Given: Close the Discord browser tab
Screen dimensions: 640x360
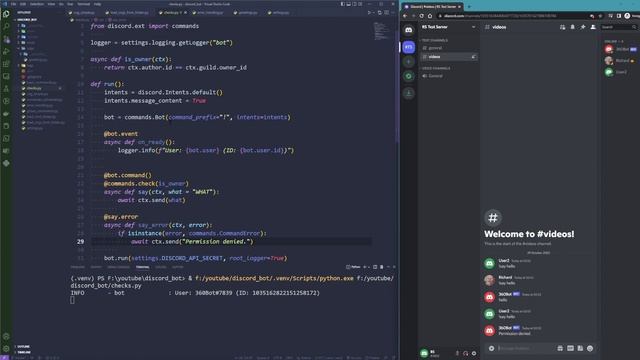Looking at the screenshot, I should coord(460,7).
